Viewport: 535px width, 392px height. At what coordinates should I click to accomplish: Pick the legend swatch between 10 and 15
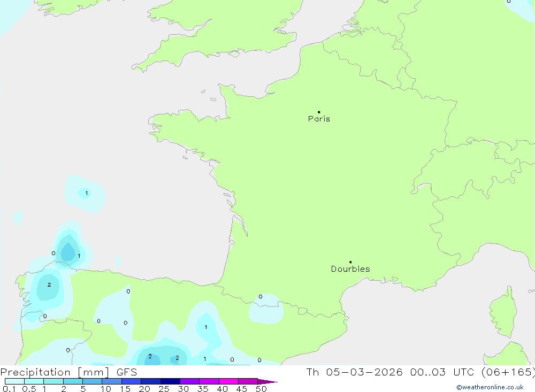[x=112, y=381]
